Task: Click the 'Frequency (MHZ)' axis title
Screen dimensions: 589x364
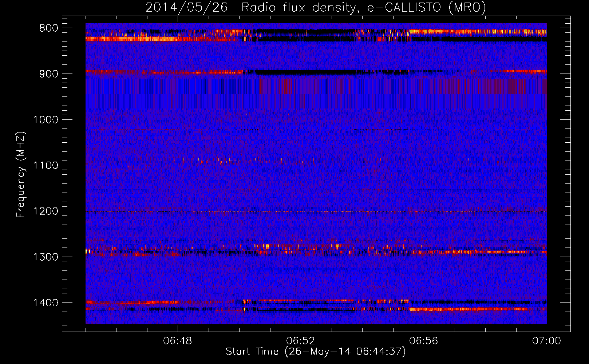Action: point(21,175)
